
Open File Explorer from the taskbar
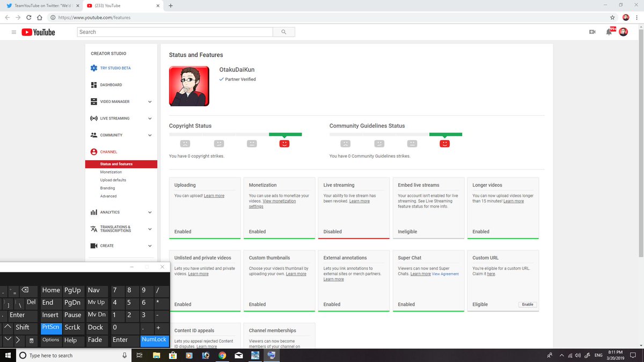(156, 356)
